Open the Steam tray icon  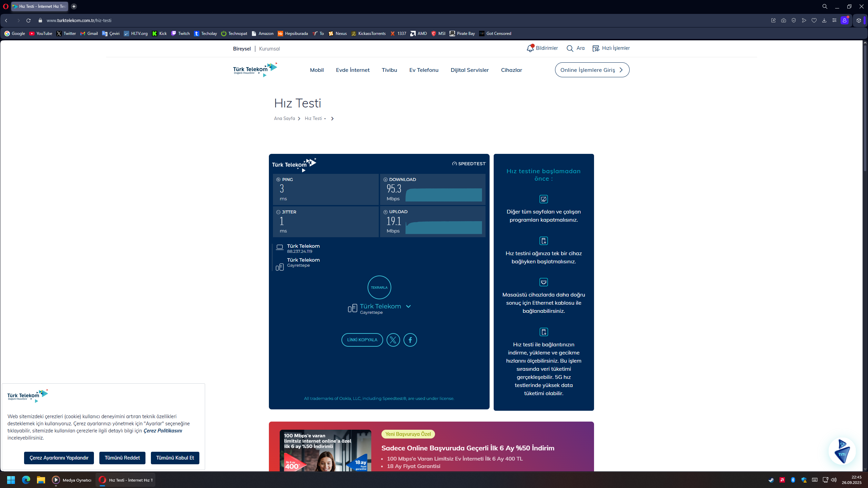[771, 480]
